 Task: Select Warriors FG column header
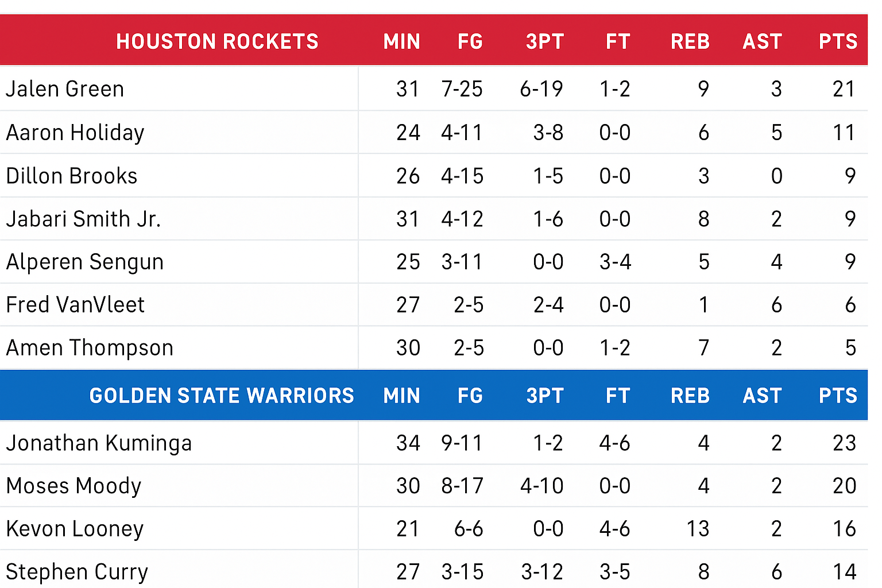470,396
